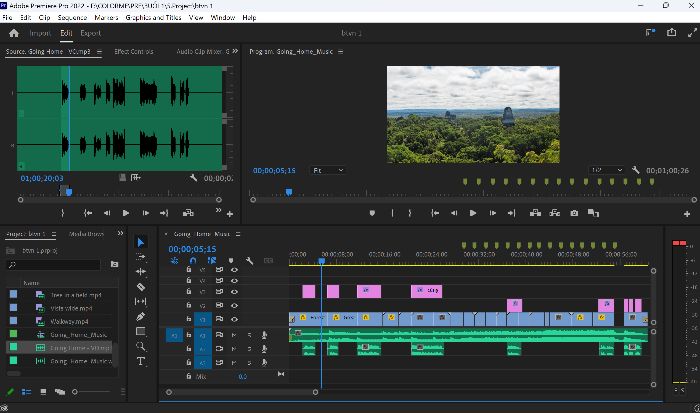Add marker in Program monitor
700x413 pixels.
tap(372, 213)
